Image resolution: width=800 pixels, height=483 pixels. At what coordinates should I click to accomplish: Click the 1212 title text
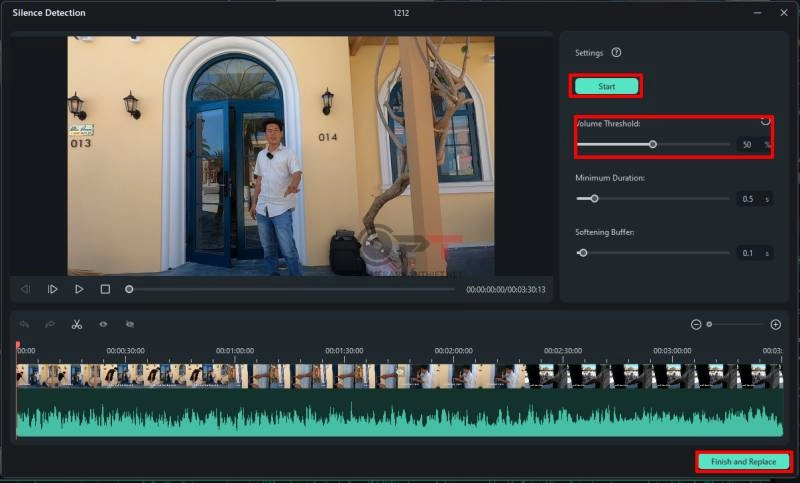(401, 13)
